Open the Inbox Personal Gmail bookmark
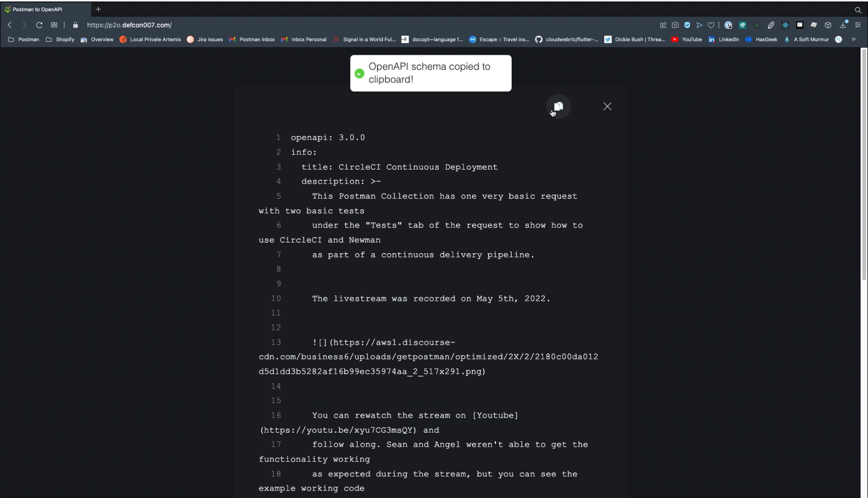The height and width of the screenshot is (498, 868). click(304, 39)
